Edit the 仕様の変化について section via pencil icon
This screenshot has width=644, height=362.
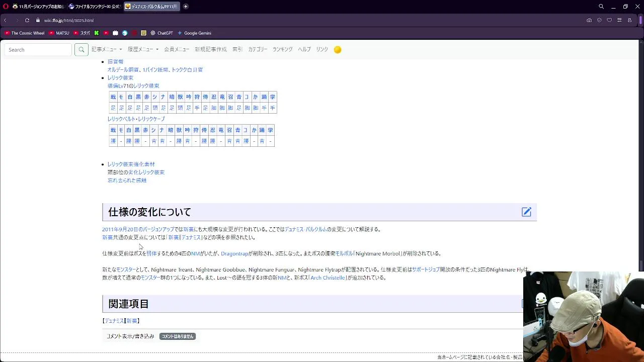pos(526,212)
